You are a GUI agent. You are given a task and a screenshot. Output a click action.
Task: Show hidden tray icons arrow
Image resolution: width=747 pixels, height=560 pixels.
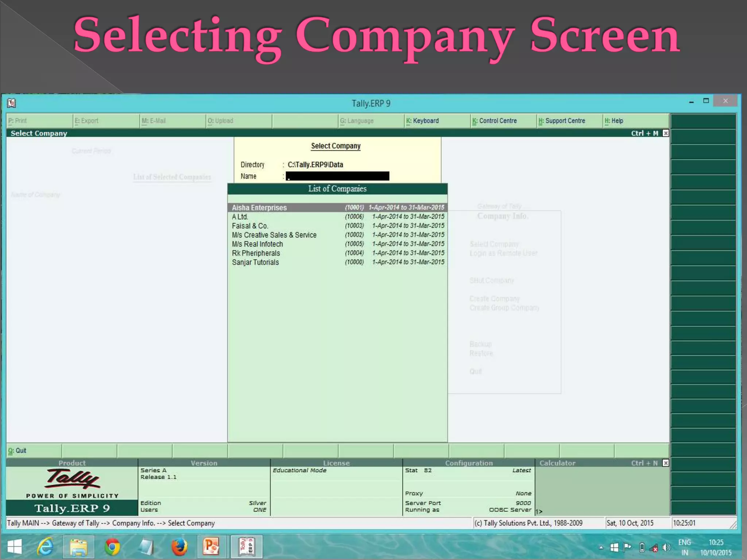tap(601, 548)
